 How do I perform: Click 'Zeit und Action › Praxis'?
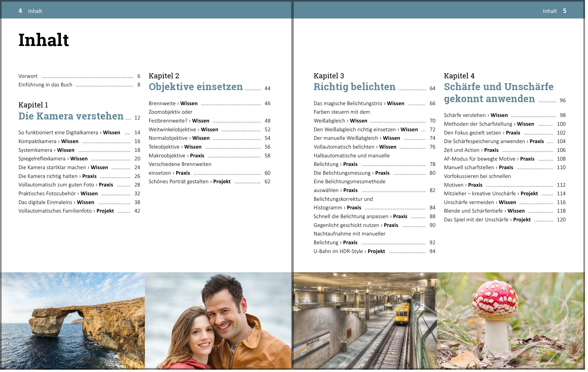[x=505, y=150]
